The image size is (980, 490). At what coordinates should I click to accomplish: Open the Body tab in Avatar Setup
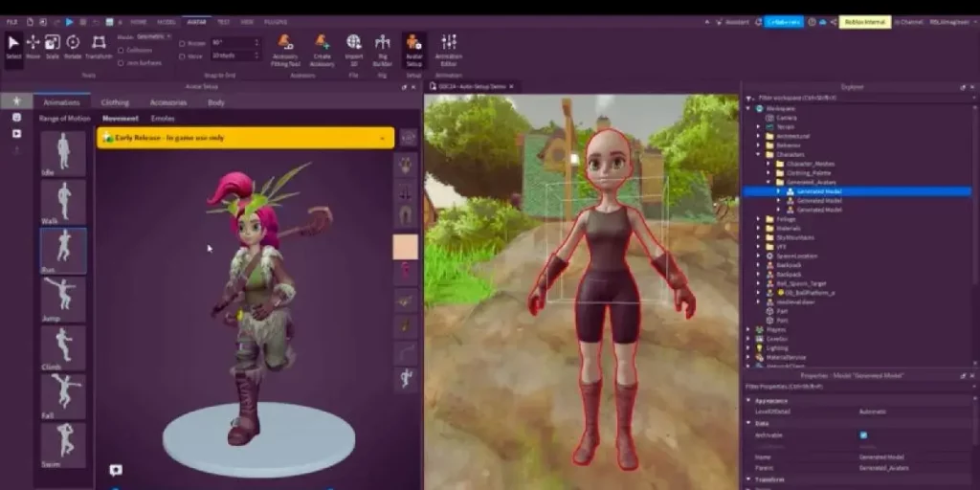click(216, 102)
